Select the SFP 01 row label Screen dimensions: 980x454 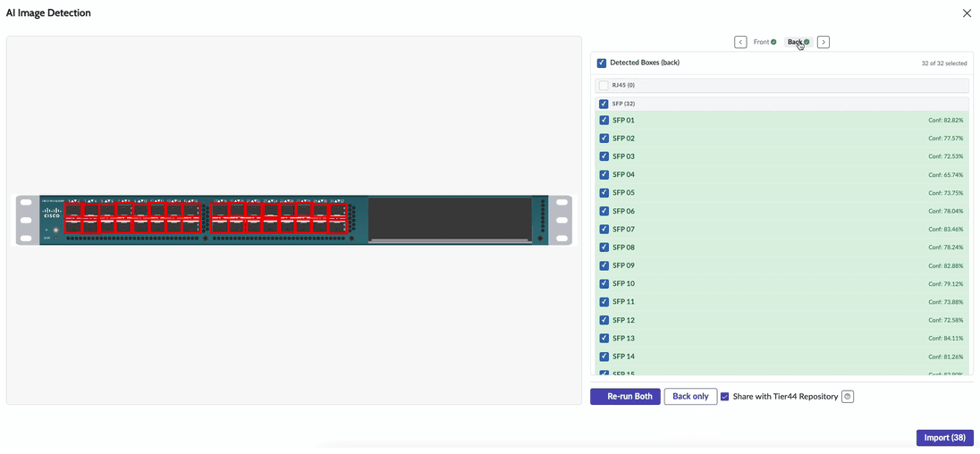(624, 120)
